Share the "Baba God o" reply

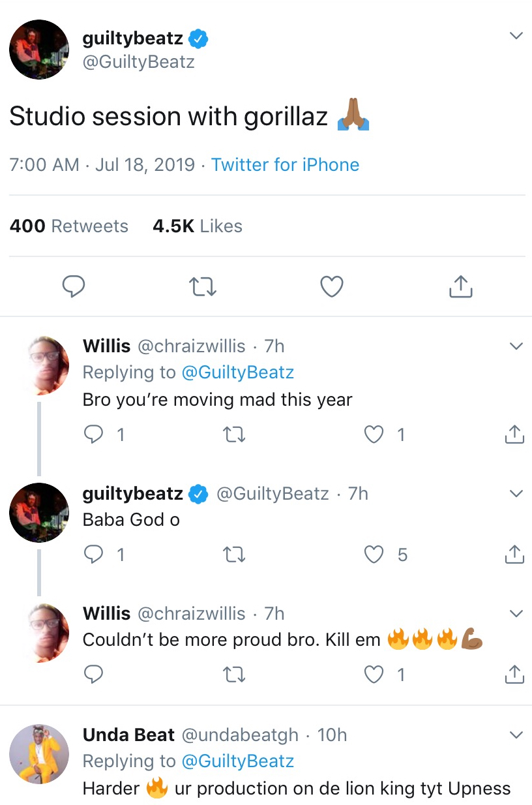pyautogui.click(x=514, y=554)
